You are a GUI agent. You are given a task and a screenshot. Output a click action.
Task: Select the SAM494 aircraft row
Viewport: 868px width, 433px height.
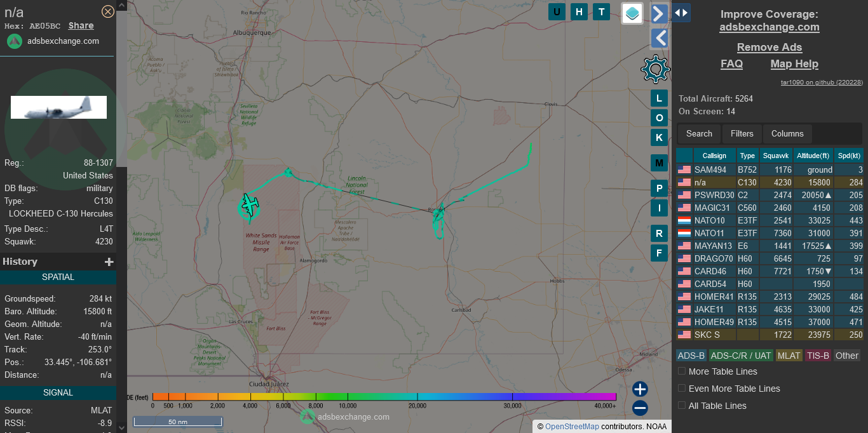pyautogui.click(x=770, y=170)
